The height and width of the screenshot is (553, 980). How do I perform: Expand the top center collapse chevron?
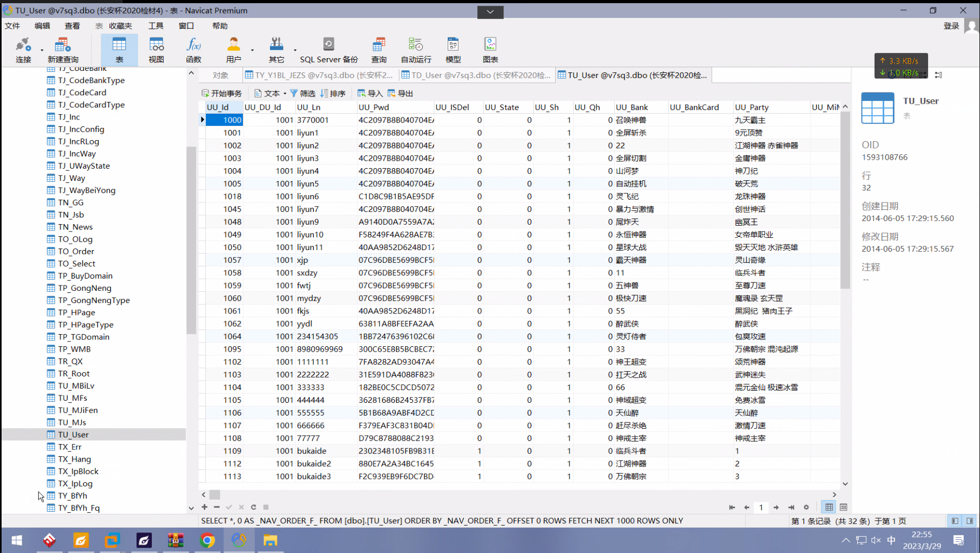[x=490, y=12]
